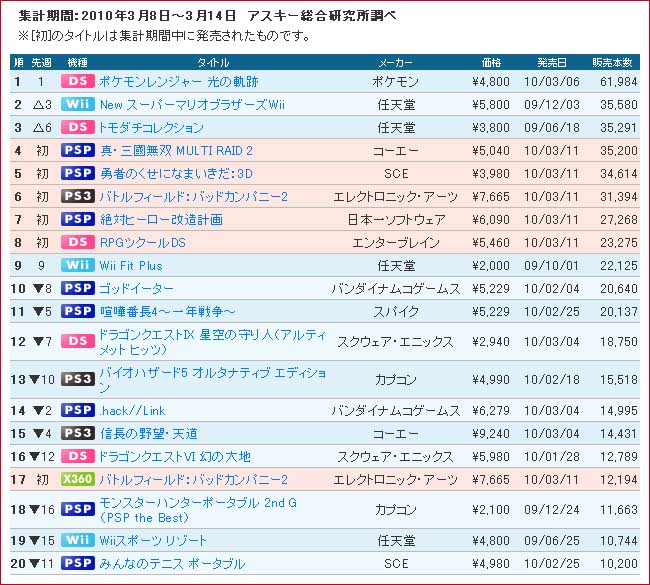The image size is (650, 585).
Task: Select price ¥2,000 in Wii Fit Plus row
Action: tap(491, 265)
